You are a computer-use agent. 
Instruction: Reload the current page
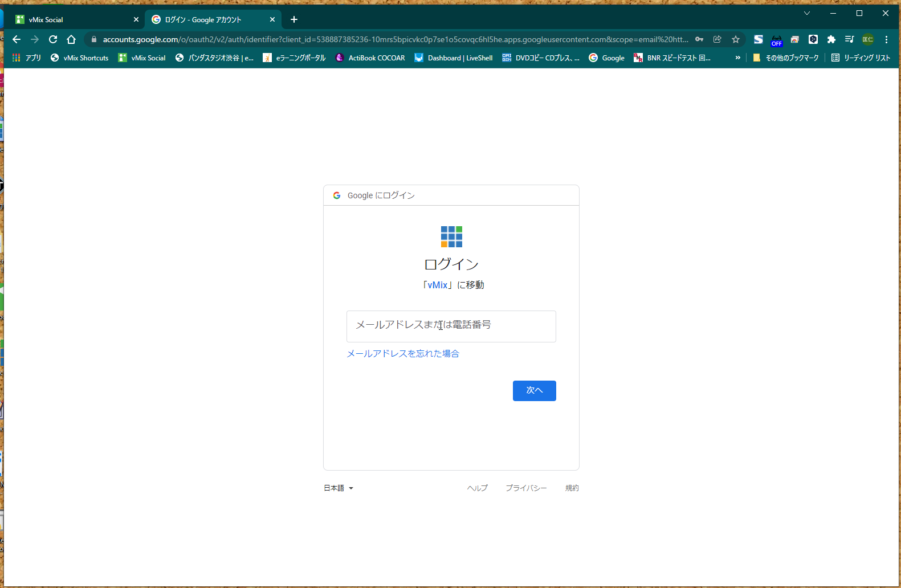53,39
